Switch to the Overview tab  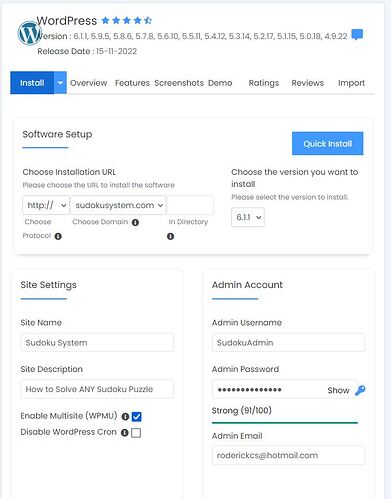[88, 83]
